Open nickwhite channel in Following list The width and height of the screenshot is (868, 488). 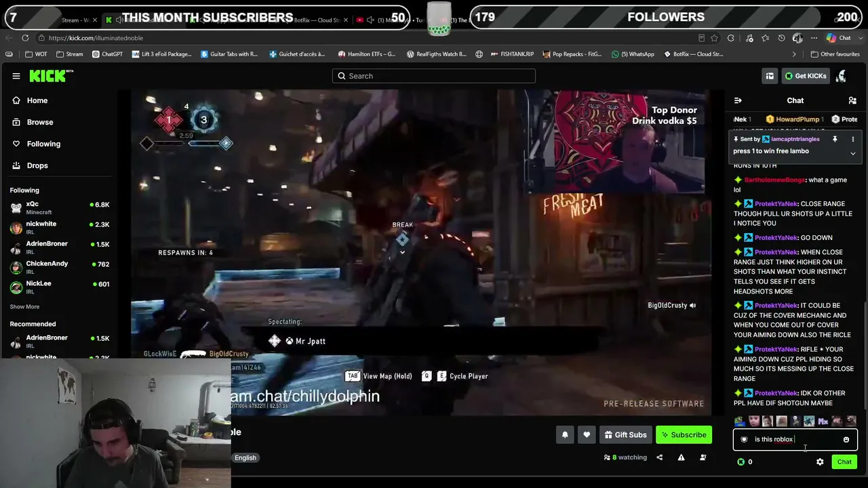[x=60, y=228]
